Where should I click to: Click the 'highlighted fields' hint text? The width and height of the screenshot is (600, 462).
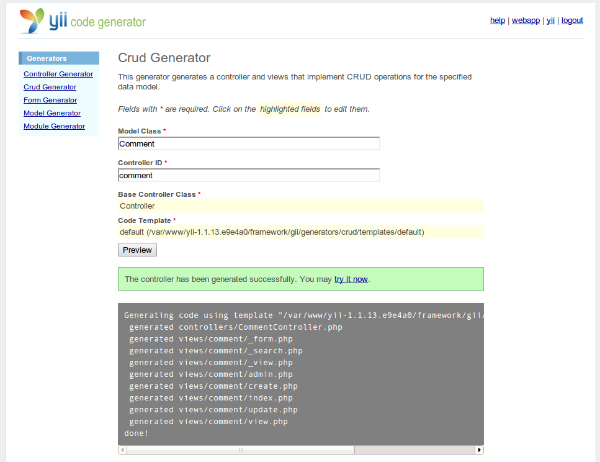click(290, 109)
